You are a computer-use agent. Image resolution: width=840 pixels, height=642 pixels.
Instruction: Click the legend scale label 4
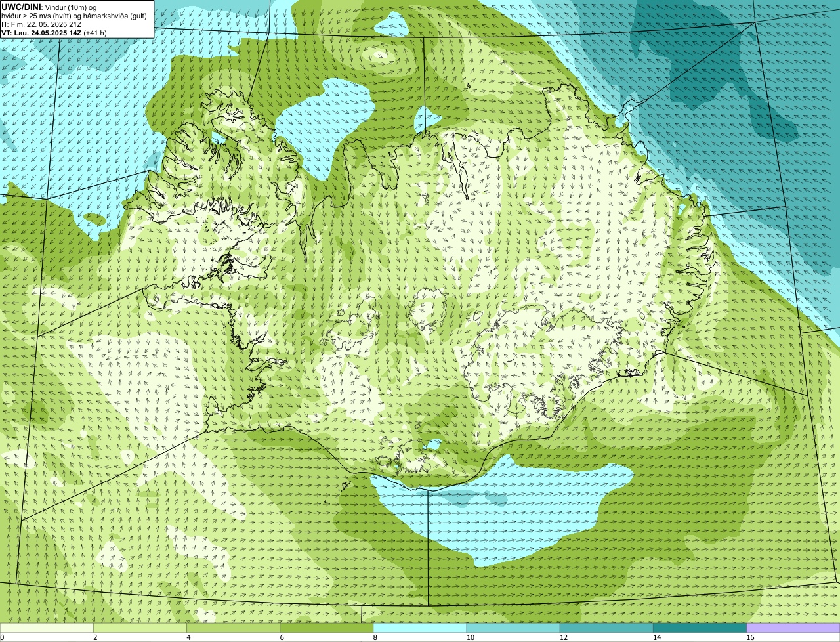point(188,637)
